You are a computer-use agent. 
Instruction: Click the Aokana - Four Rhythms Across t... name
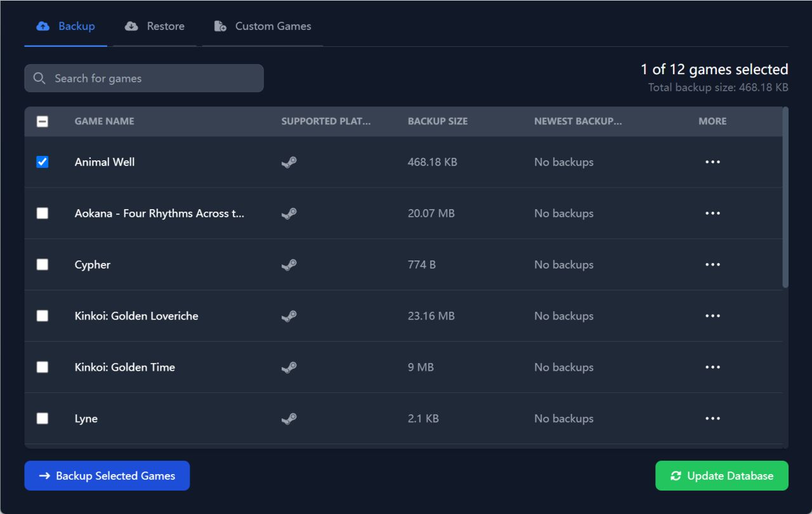[160, 214]
